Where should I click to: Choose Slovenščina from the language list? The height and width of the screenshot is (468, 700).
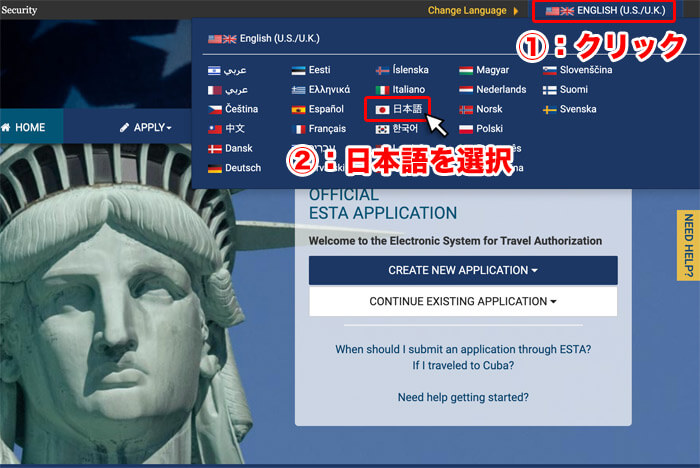[578, 70]
